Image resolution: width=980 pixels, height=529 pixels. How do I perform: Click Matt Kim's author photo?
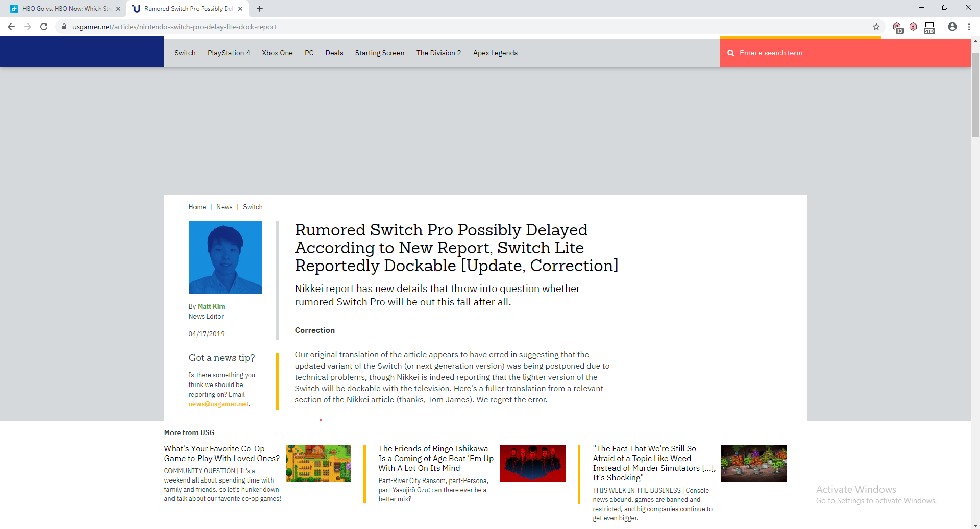click(x=226, y=257)
